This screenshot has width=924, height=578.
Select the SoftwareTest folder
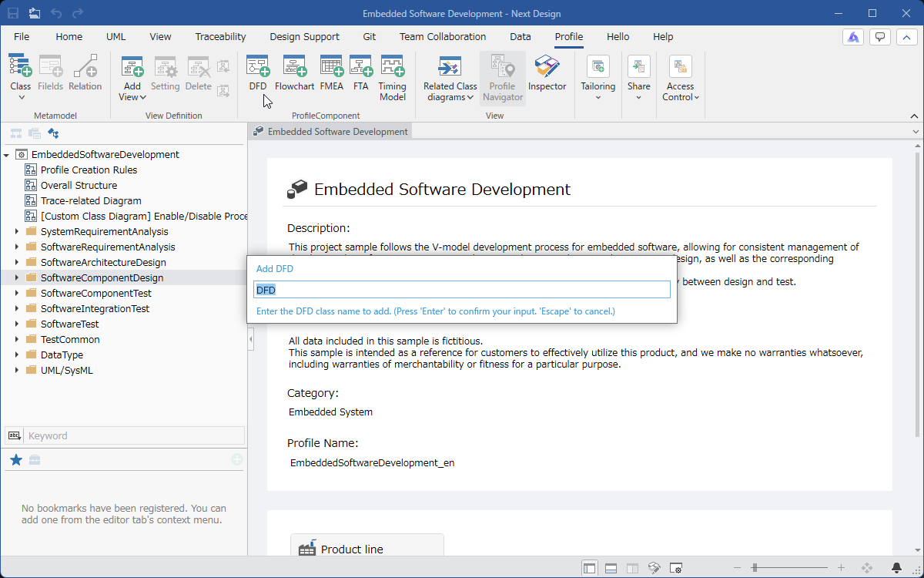(x=69, y=324)
